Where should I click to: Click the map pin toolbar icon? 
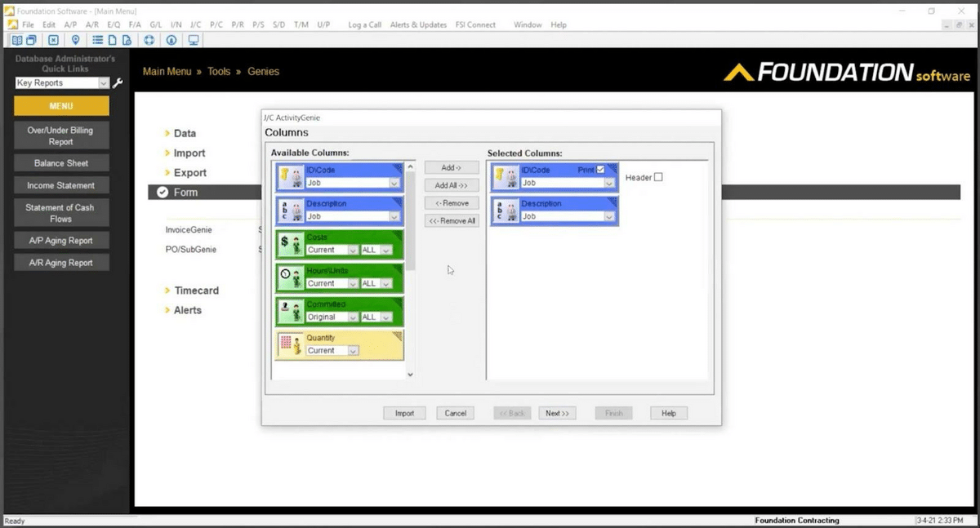pos(76,40)
